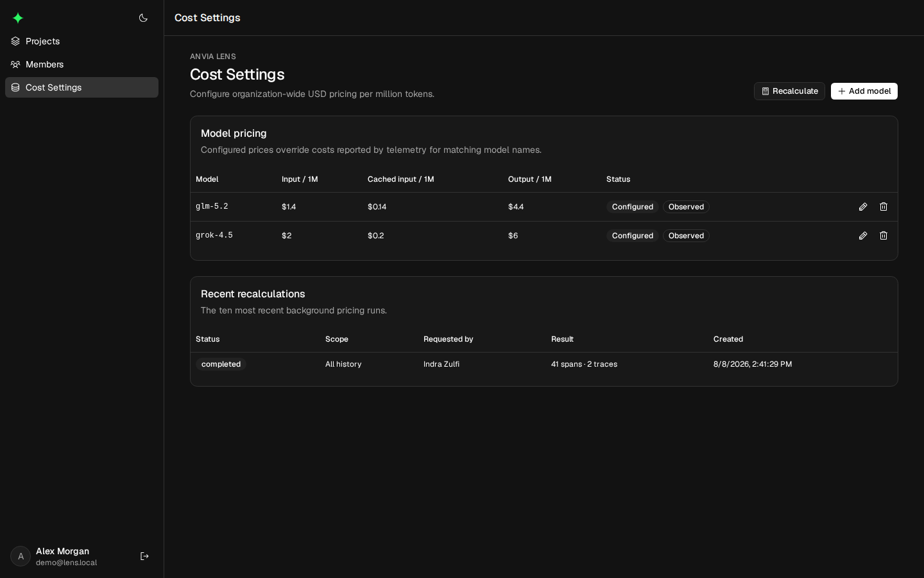Click the Result column header

(562, 339)
